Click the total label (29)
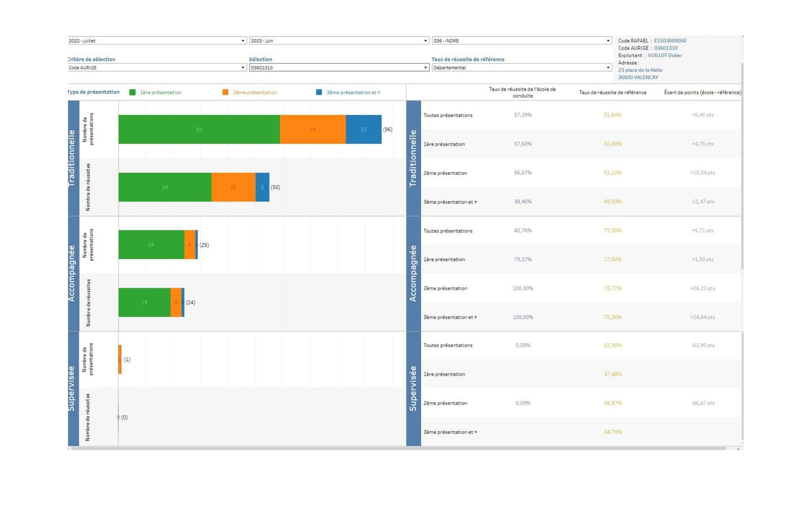The width and height of the screenshot is (812, 509). (204, 245)
